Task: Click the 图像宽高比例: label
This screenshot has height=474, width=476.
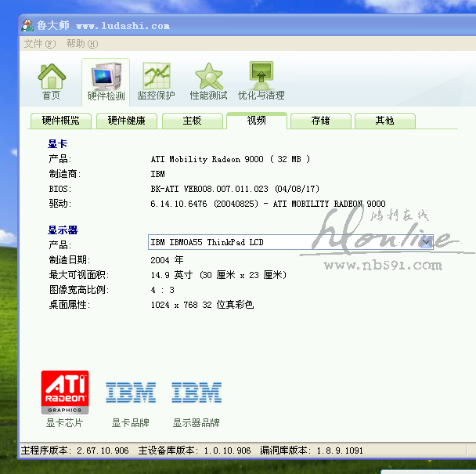Action: 79,290
